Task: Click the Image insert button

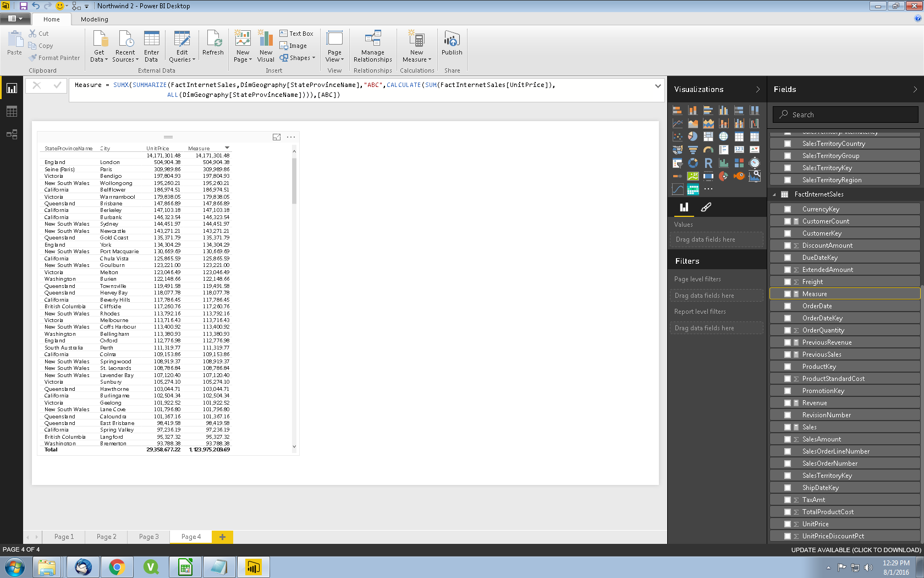Action: [293, 46]
